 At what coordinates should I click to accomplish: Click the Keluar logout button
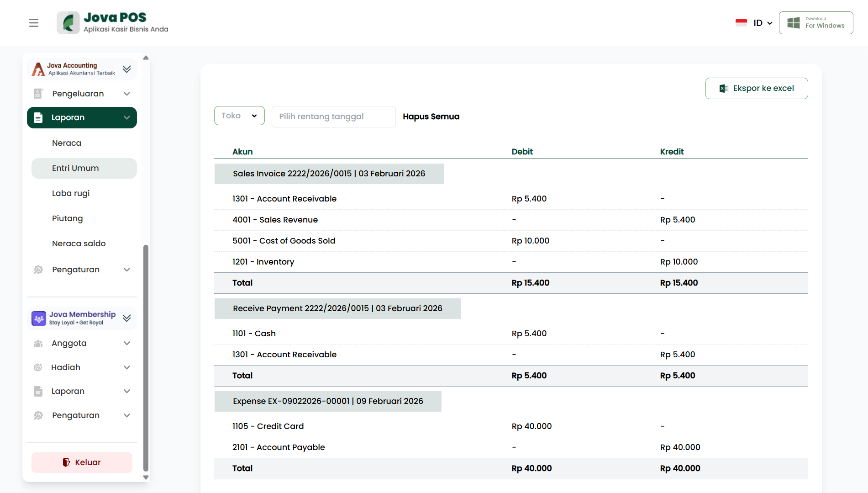[82, 462]
